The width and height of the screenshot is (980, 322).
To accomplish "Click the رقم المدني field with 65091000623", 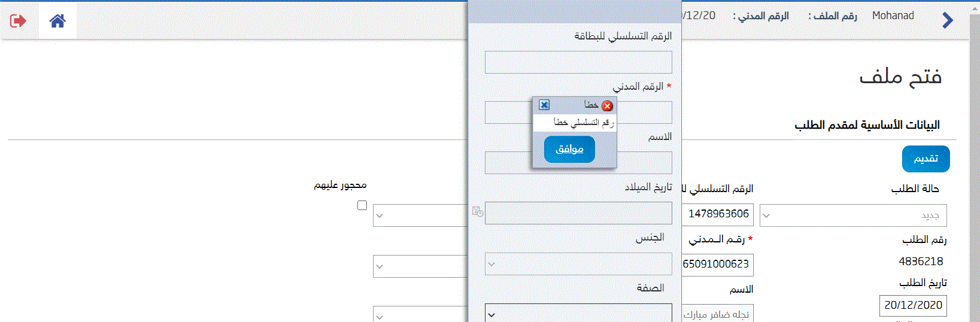I will (x=717, y=265).
